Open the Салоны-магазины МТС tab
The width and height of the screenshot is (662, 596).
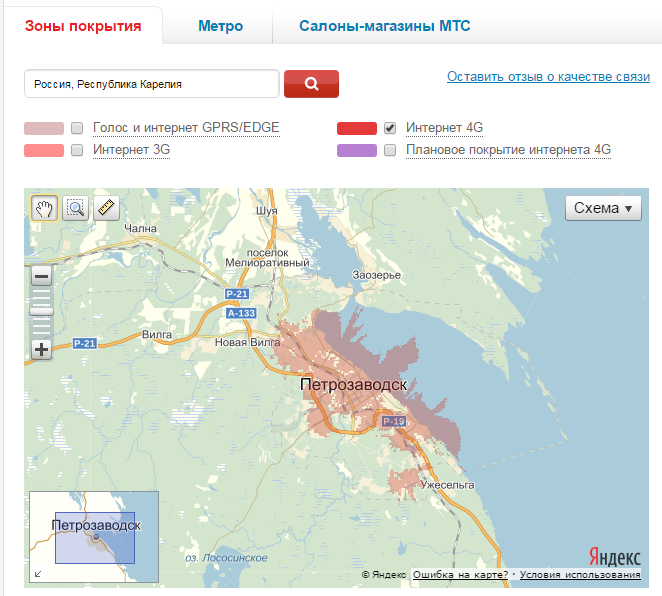(385, 26)
